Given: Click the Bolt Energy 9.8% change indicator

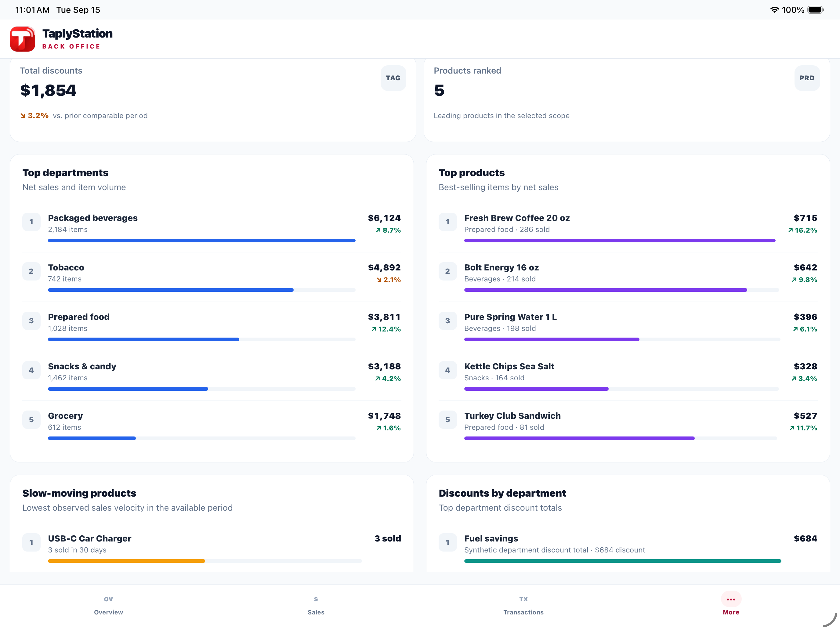Looking at the screenshot, I should 804,280.
